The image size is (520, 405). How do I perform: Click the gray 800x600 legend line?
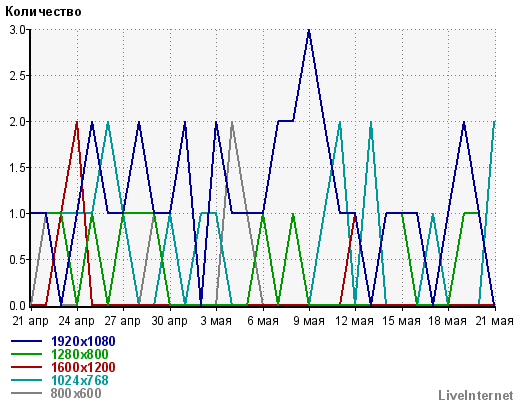(x=27, y=393)
